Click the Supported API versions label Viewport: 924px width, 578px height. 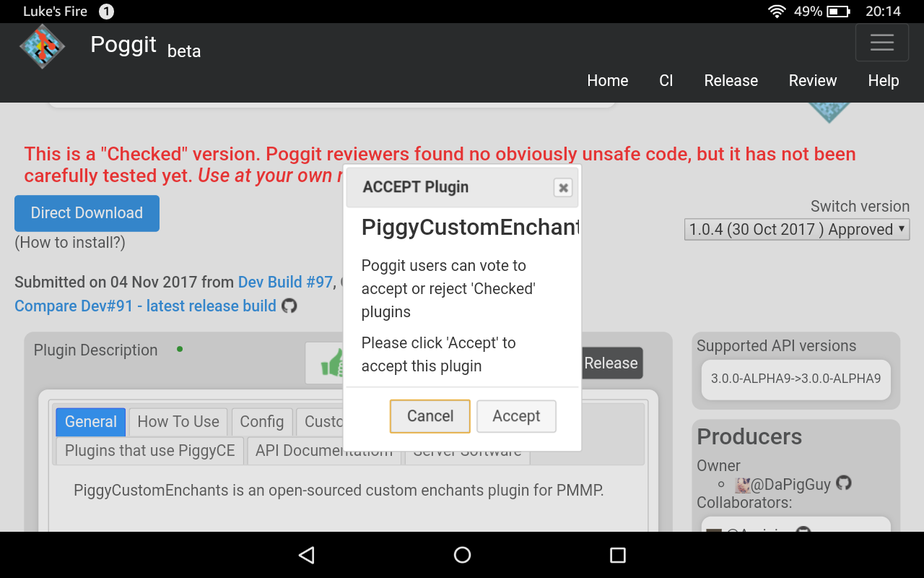point(776,346)
